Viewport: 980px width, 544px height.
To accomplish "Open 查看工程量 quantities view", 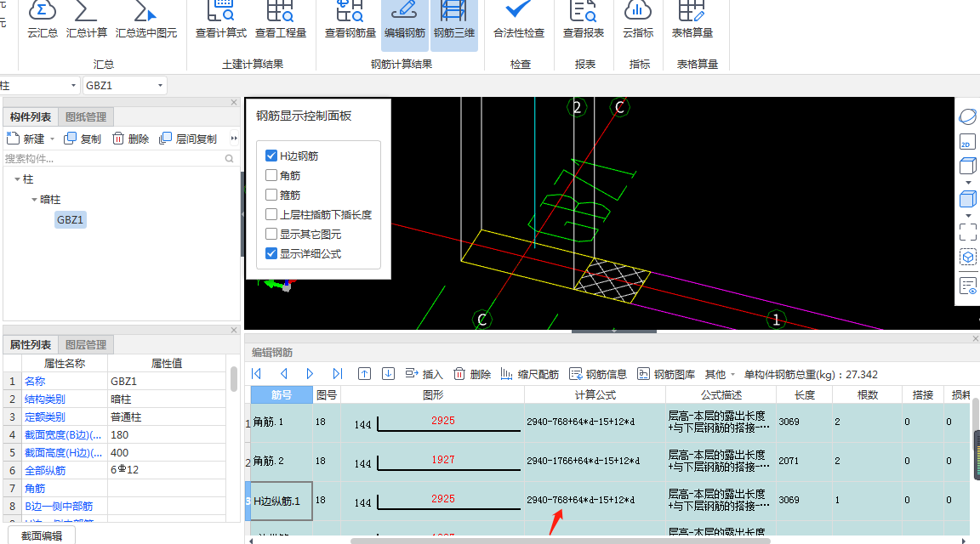I will [281, 20].
